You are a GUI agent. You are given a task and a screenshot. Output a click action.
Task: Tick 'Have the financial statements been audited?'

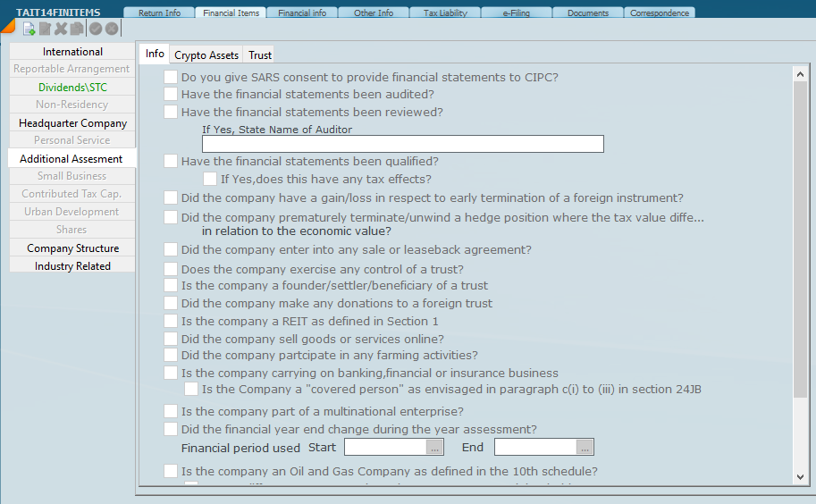pyautogui.click(x=171, y=95)
